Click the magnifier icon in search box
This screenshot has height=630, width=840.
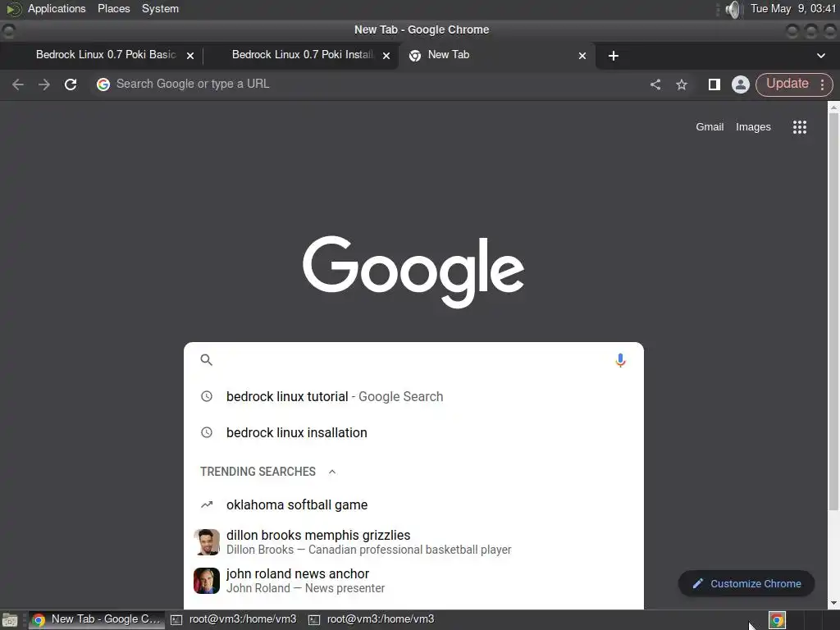pos(206,360)
